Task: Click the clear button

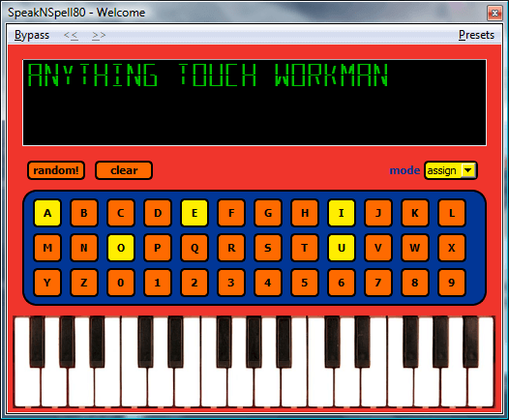Action: click(x=124, y=170)
